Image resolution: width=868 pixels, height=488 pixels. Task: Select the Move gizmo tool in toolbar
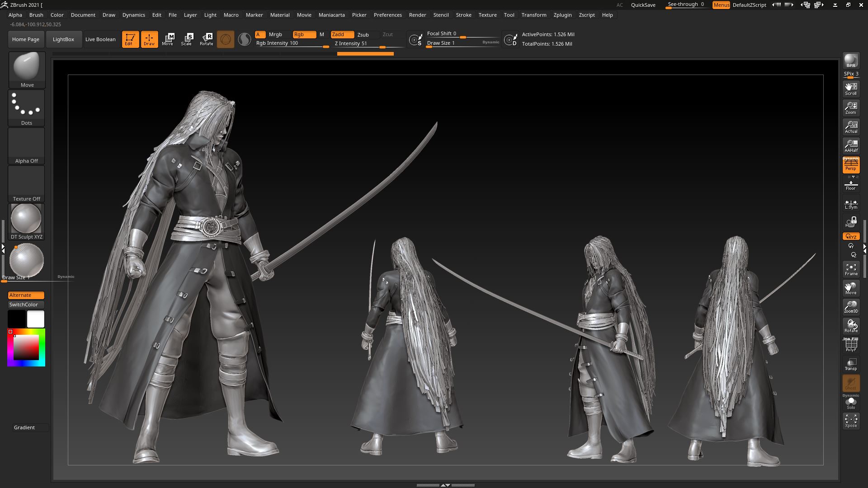[x=168, y=39]
